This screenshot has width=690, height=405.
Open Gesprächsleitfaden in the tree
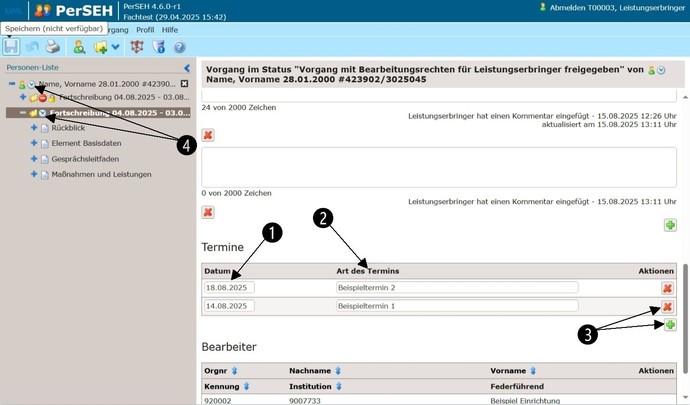click(x=85, y=159)
